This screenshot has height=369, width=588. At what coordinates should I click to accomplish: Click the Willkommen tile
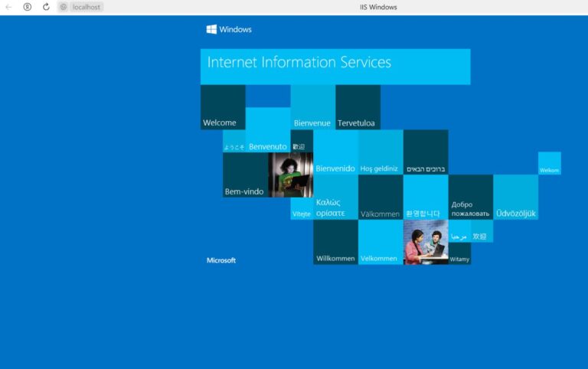(335, 242)
